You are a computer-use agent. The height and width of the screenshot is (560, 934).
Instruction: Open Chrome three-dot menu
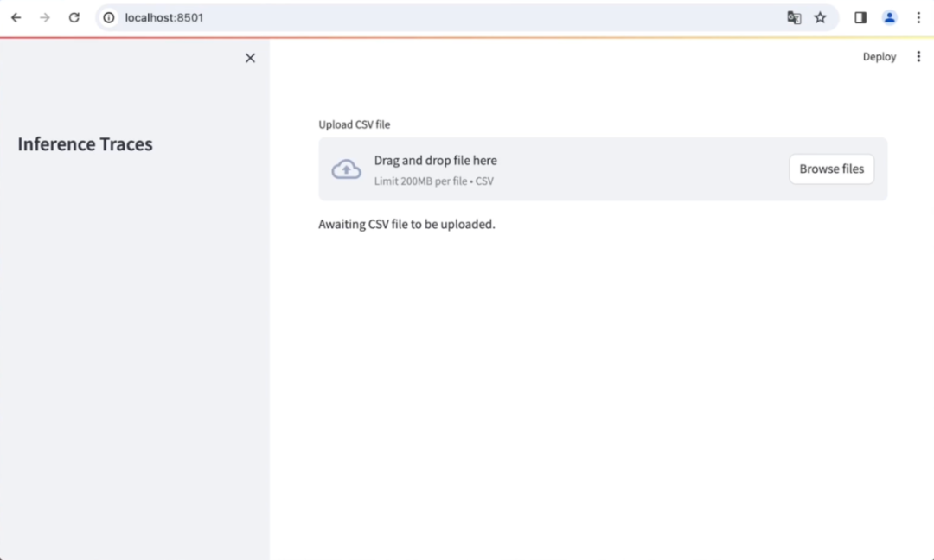coord(918,18)
